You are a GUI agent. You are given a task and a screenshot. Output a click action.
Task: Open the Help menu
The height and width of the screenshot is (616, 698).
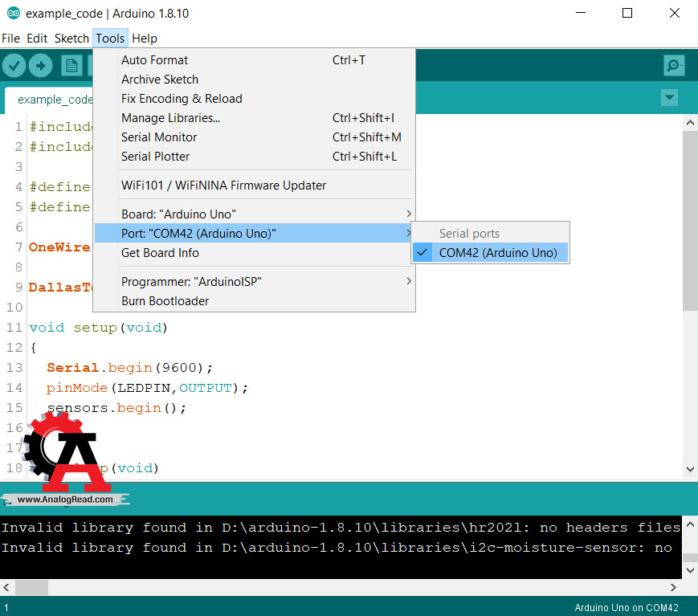point(145,39)
